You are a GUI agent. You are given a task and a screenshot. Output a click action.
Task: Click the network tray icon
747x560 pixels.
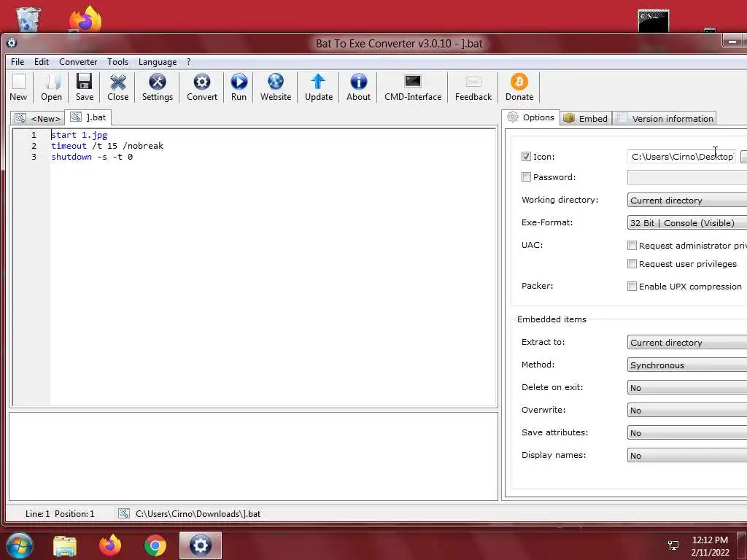click(673, 545)
